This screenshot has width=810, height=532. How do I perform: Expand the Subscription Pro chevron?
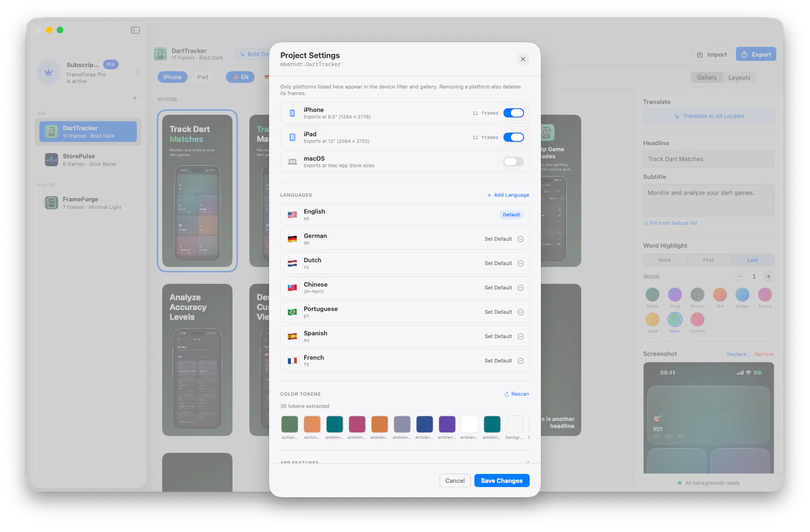[137, 72]
